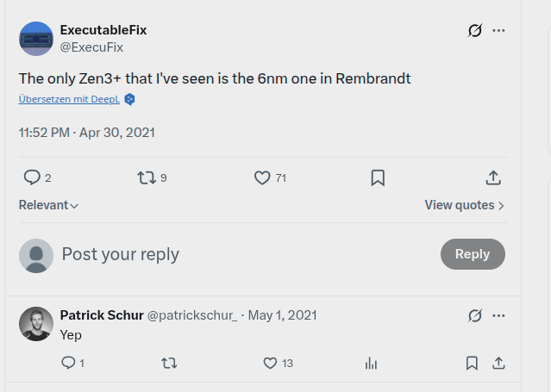This screenshot has width=551, height=392.
Task: Bookmark the ExecutableFix post
Action: point(378,177)
